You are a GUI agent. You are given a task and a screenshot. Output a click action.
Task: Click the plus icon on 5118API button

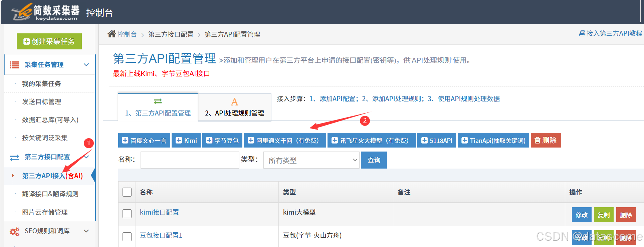(x=424, y=141)
